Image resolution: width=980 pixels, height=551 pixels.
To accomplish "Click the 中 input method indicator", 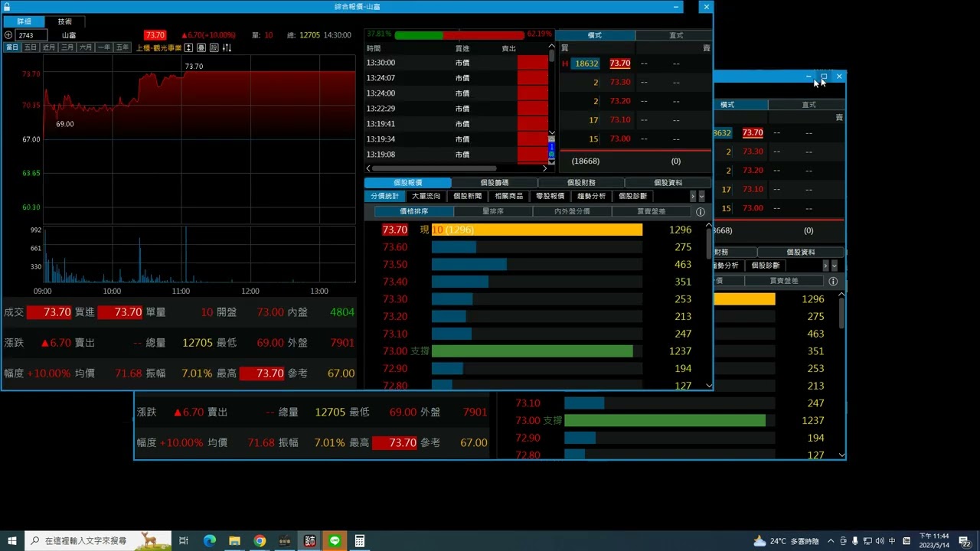I will point(892,541).
